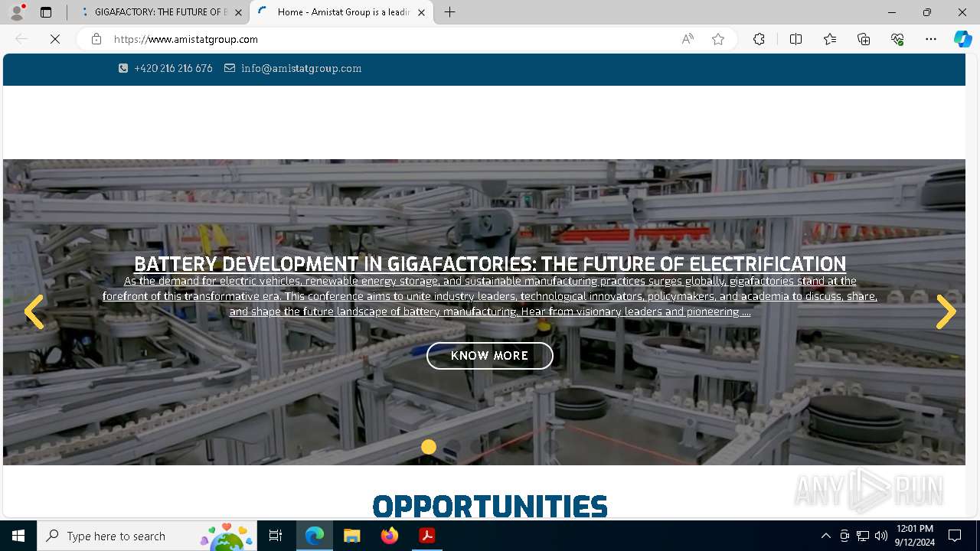Click the KNOW MORE button
The height and width of the screenshot is (551, 980).
pyautogui.click(x=490, y=356)
